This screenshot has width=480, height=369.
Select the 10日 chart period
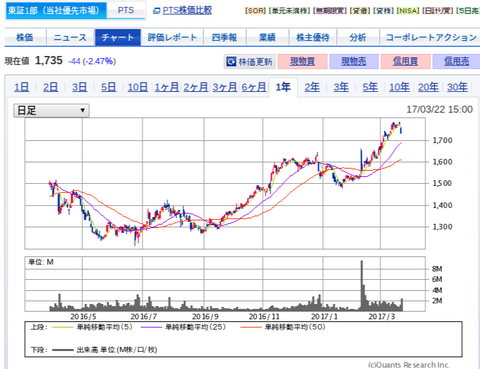tap(138, 87)
